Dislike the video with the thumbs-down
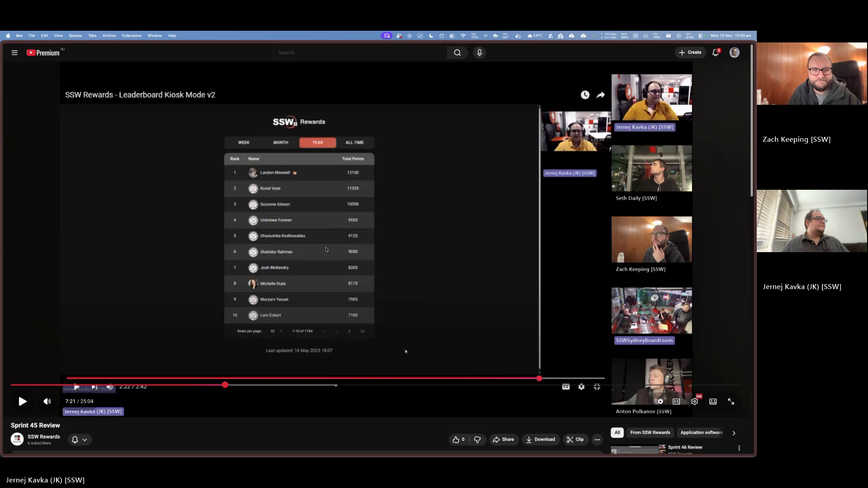 (477, 439)
